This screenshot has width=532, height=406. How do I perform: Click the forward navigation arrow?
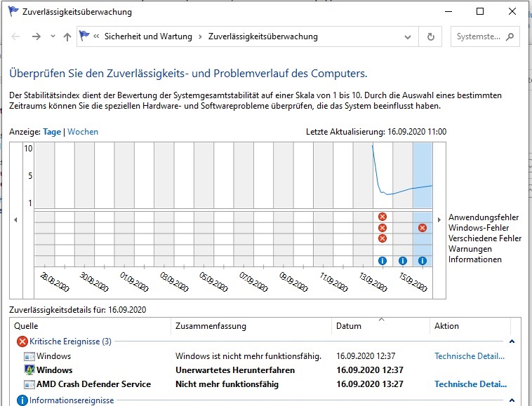[36, 36]
